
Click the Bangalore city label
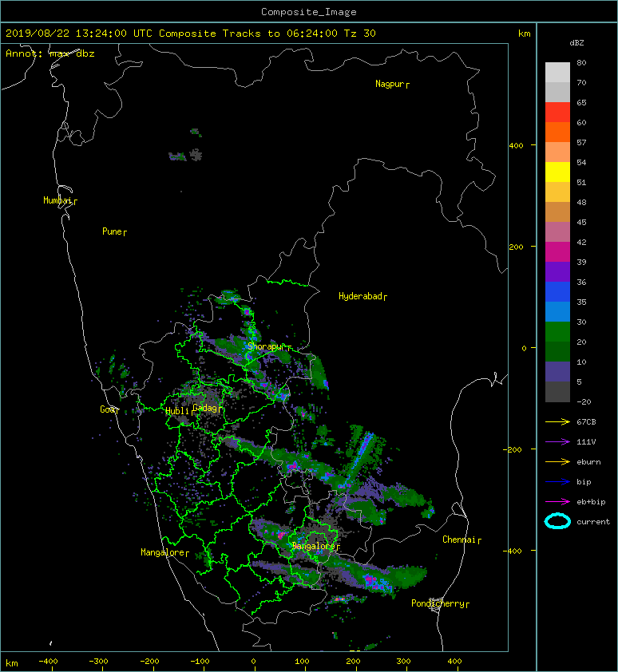314,546
